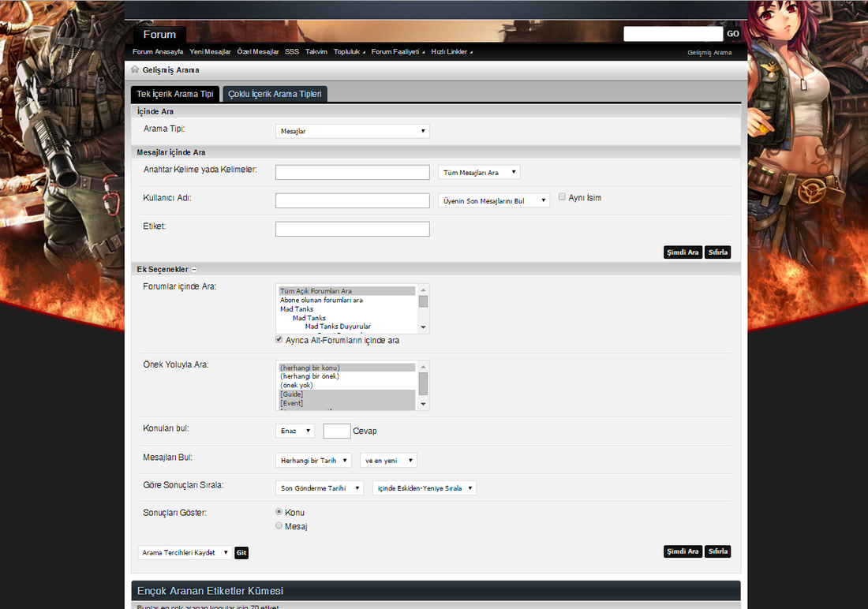Open Forum Anasayfa menu item
This screenshot has width=868, height=609.
point(158,51)
